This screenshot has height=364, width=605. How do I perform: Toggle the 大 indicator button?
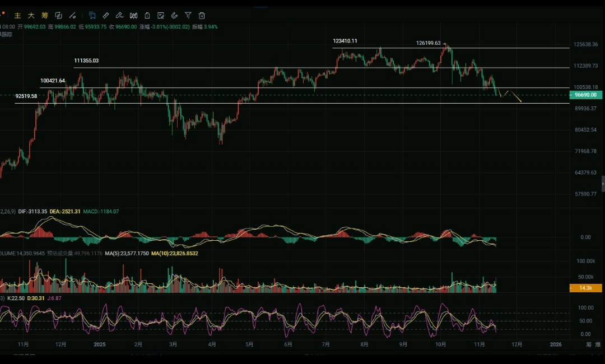31,16
